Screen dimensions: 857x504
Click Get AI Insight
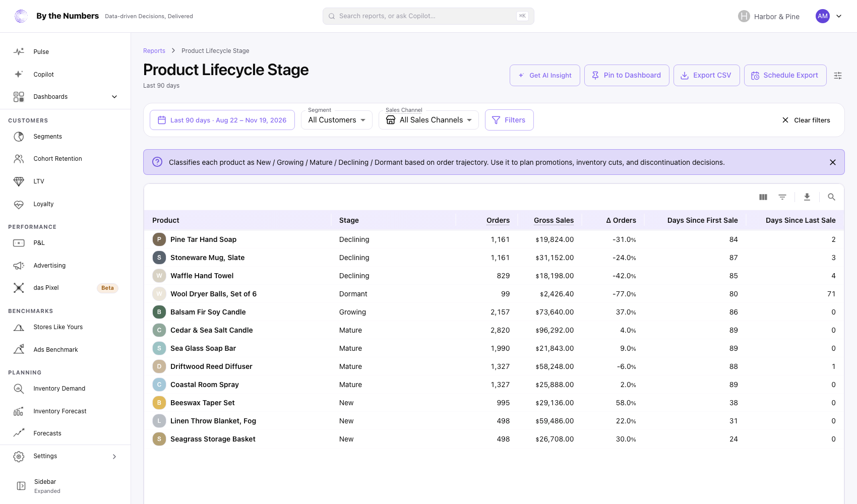tap(544, 75)
